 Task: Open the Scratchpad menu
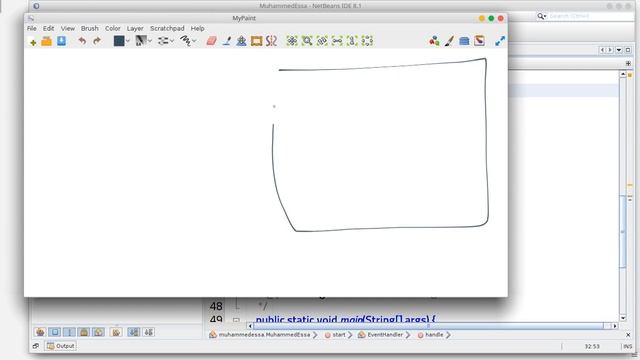(167, 29)
